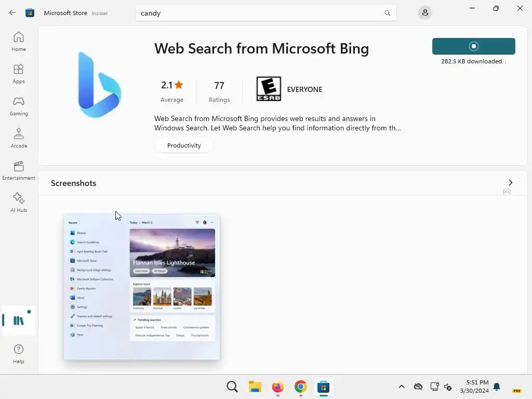Image resolution: width=532 pixels, height=399 pixels.
Task: Expand the Screenshots section chevron
Action: pos(510,182)
